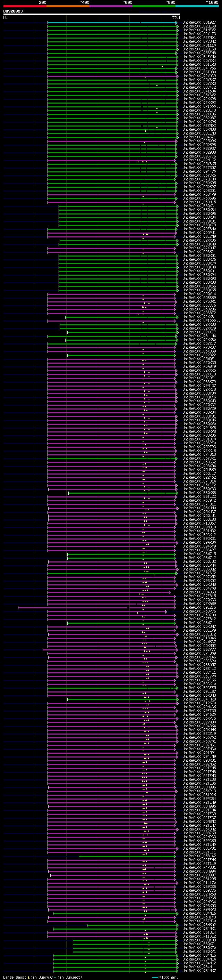
Task: Select the UniRef100_Q0ILR3 entry
Action: (199, 65)
